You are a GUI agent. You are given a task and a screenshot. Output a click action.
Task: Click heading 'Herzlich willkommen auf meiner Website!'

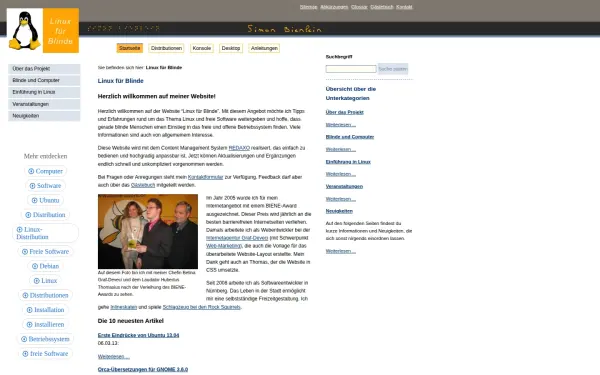point(157,96)
